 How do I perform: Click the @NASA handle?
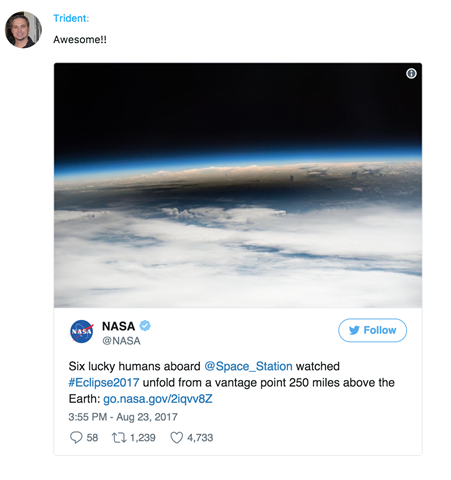[x=121, y=341]
